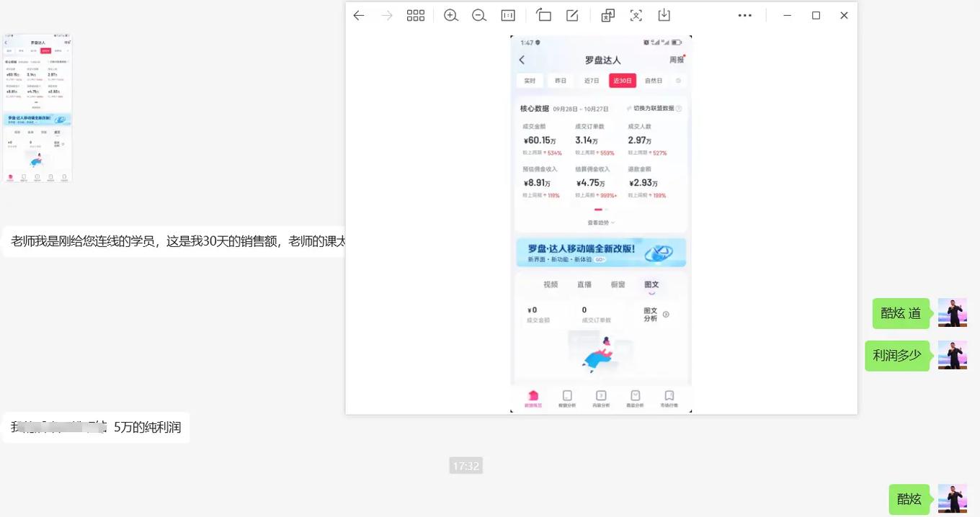Maximize the image viewer window
This screenshot has width=980, height=517.
(x=816, y=15)
